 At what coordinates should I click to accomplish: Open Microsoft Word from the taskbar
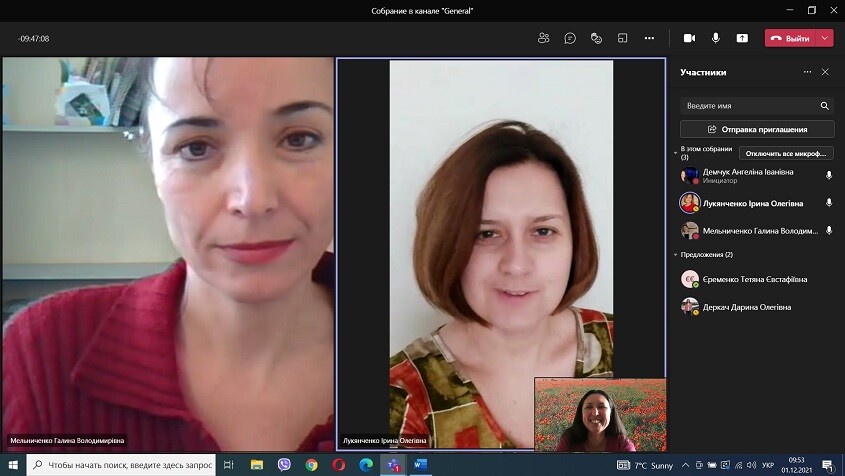coord(420,465)
